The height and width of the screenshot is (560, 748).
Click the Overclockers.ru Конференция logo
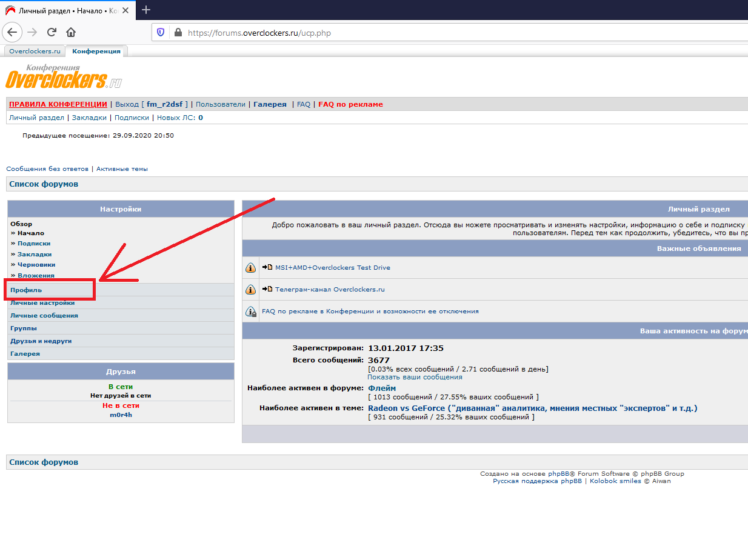tap(64, 77)
